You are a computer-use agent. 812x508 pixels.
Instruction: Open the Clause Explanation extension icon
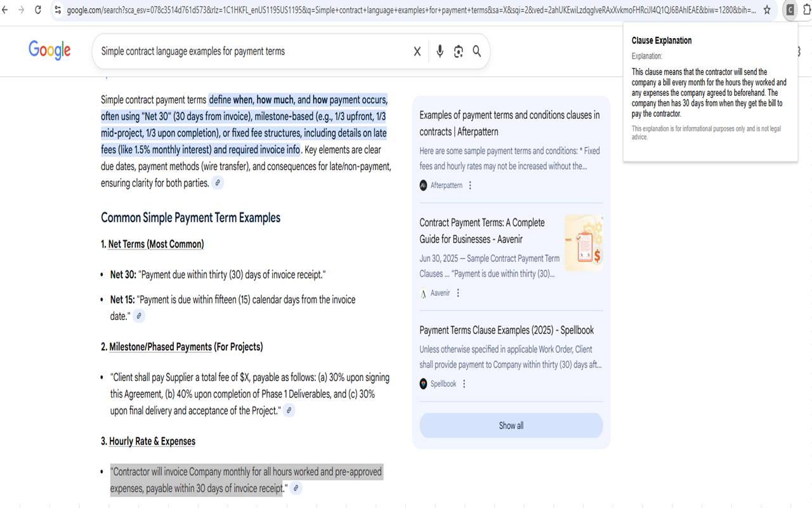790,10
